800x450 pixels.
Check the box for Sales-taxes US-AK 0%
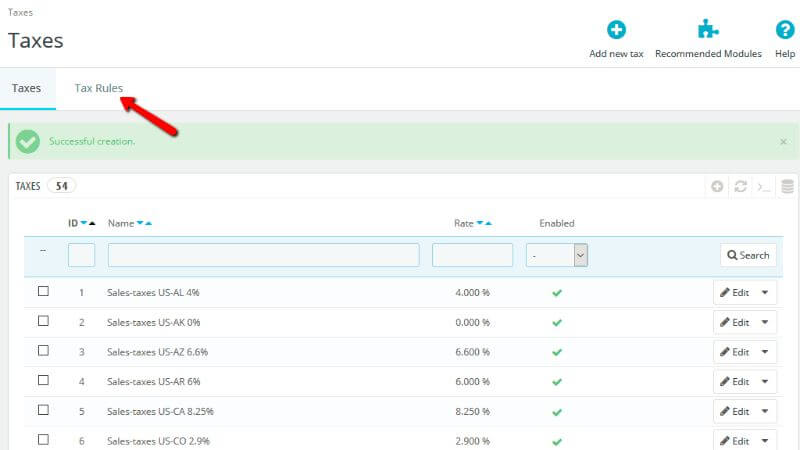click(43, 321)
